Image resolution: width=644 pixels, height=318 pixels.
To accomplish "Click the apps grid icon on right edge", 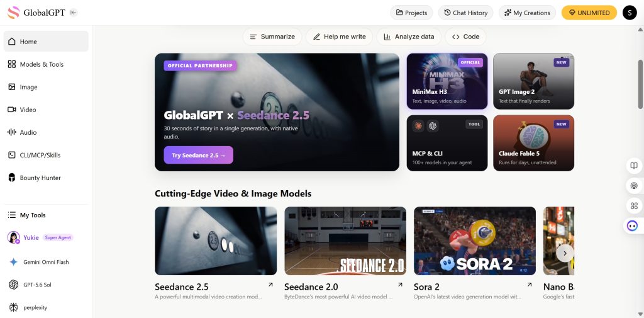I will (634, 206).
